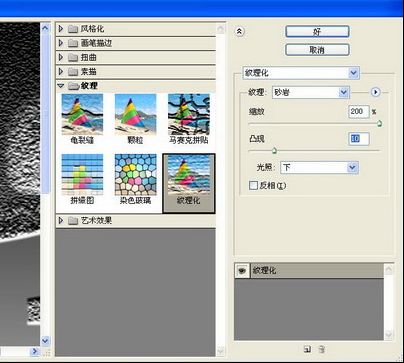
Task: Click the load texture flyout arrow button
Action: [376, 92]
